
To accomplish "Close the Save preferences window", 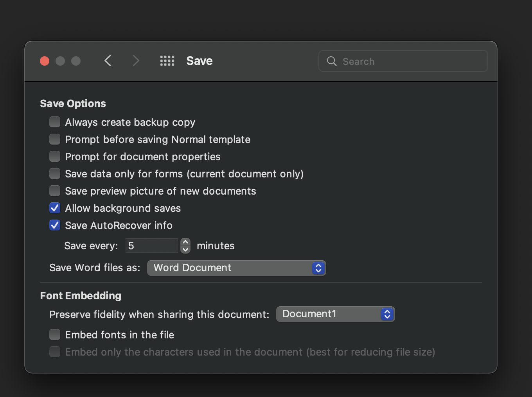I will coord(45,61).
